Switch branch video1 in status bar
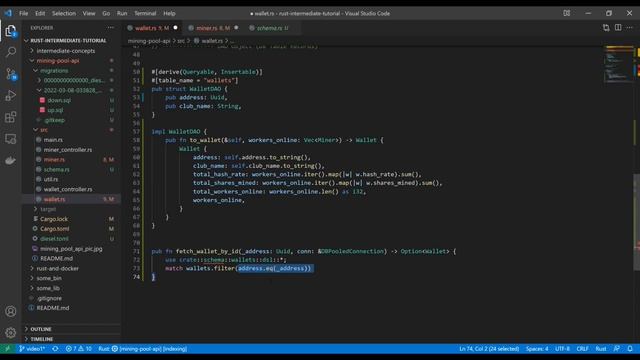The width and height of the screenshot is (640, 360). 31,349
